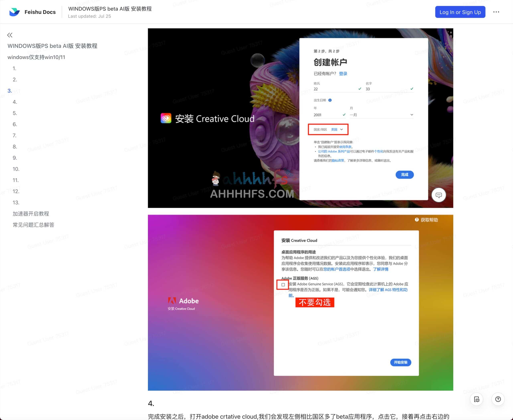
Task: Select outline item 5 in the sidebar
Action: [x=15, y=113]
